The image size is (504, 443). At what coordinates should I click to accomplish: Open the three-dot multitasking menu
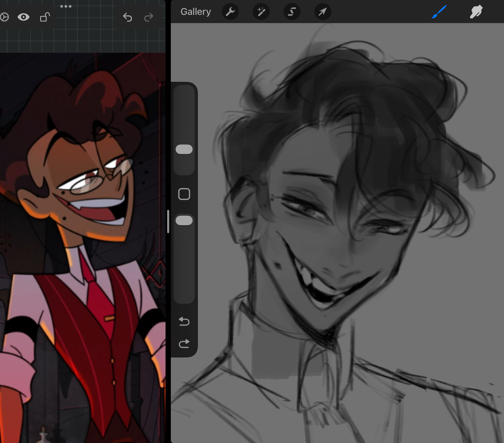click(x=66, y=6)
